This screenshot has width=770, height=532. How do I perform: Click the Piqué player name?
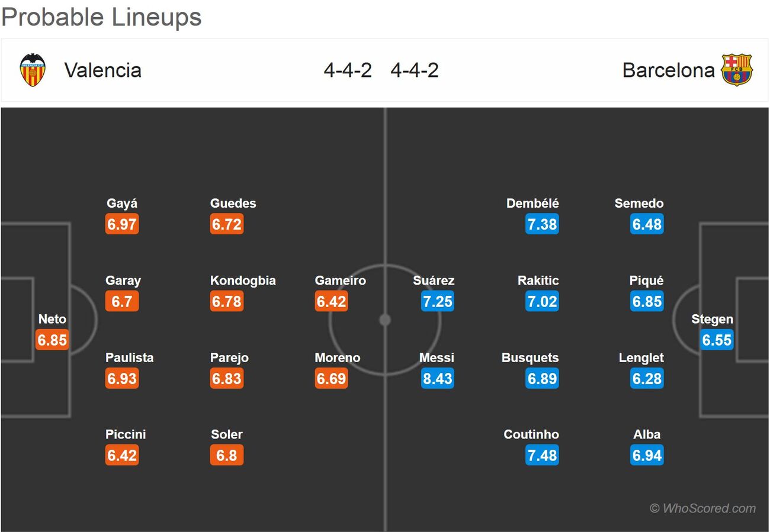(647, 280)
